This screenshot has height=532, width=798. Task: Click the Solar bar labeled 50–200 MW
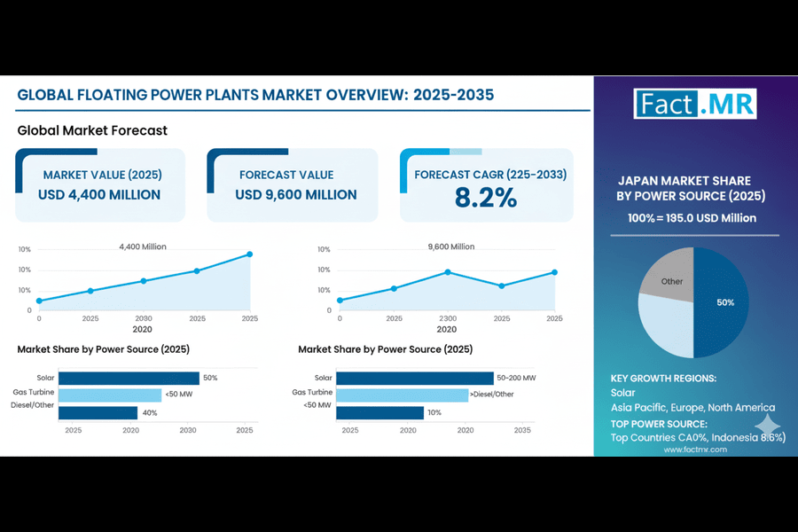414,378
